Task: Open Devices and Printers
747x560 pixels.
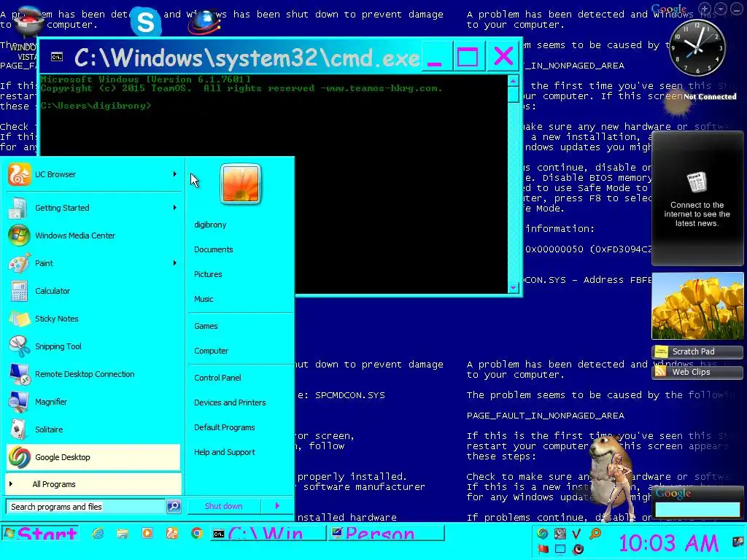Action: pyautogui.click(x=230, y=402)
